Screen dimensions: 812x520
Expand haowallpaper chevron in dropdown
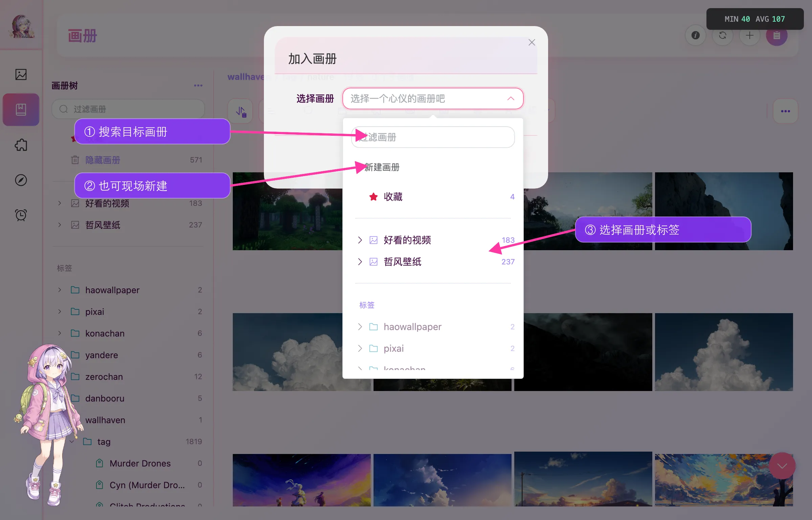(360, 327)
